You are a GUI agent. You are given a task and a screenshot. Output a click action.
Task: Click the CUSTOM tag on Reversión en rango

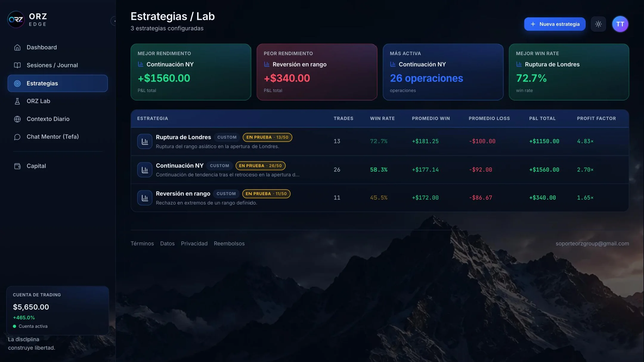[226, 194]
